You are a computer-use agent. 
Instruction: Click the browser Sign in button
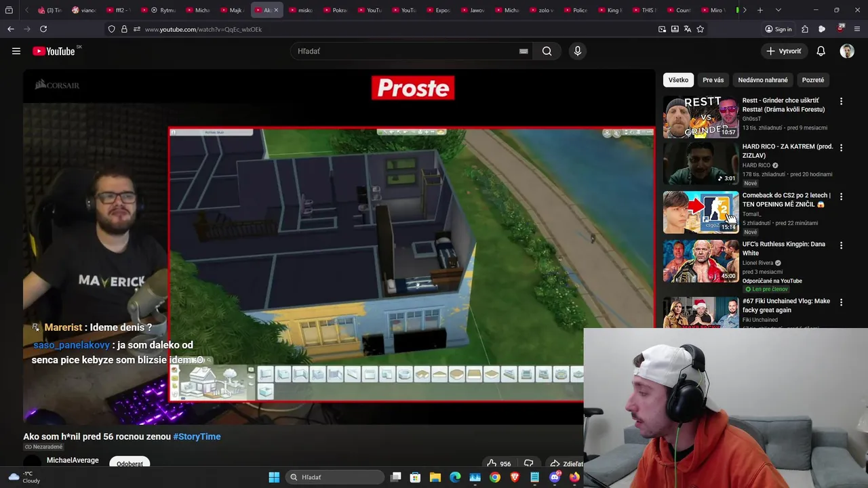[778, 29]
